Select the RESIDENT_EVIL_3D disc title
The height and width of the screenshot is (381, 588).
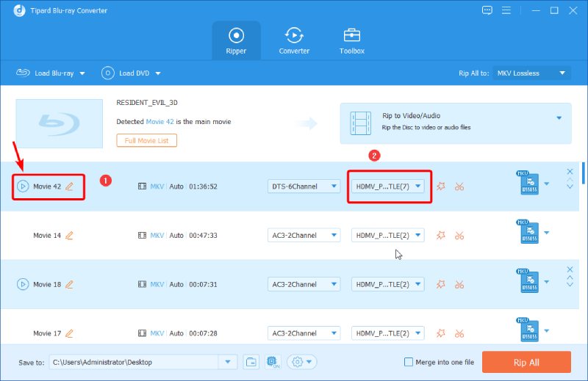[x=147, y=103]
